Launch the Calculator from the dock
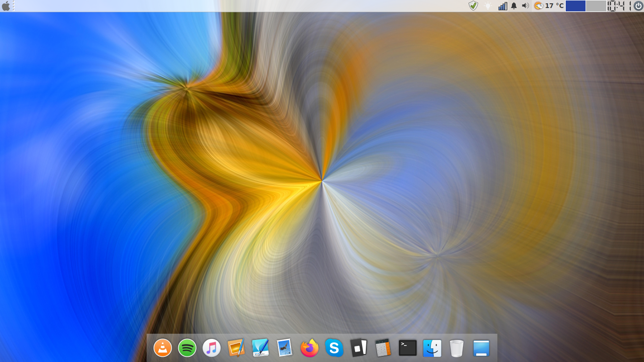 [383, 348]
